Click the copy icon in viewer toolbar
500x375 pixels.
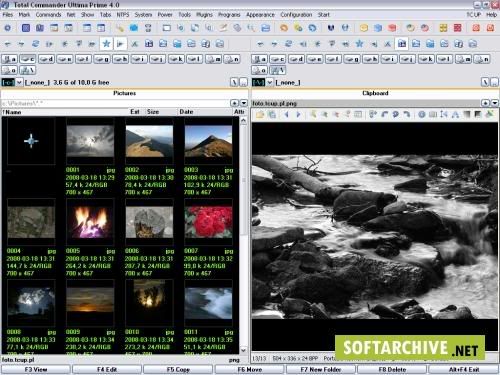click(x=272, y=115)
